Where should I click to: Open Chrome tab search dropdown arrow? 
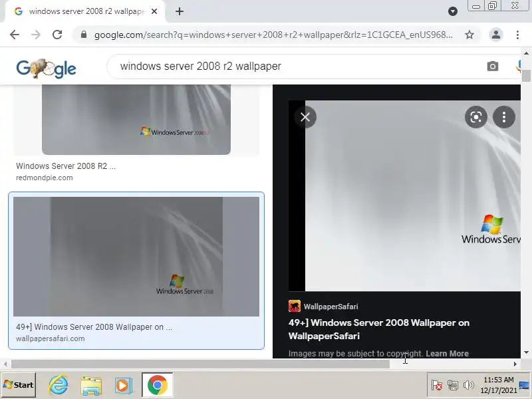(453, 11)
